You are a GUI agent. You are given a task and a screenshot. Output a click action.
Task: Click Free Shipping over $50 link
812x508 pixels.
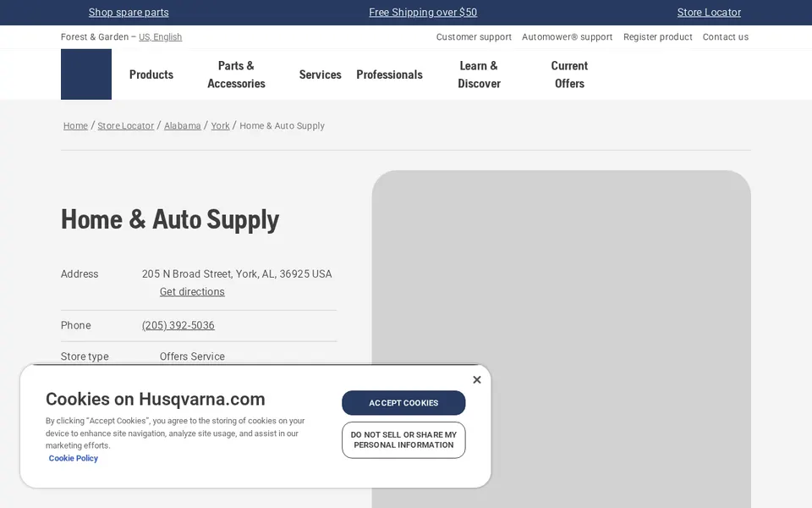pos(423,13)
